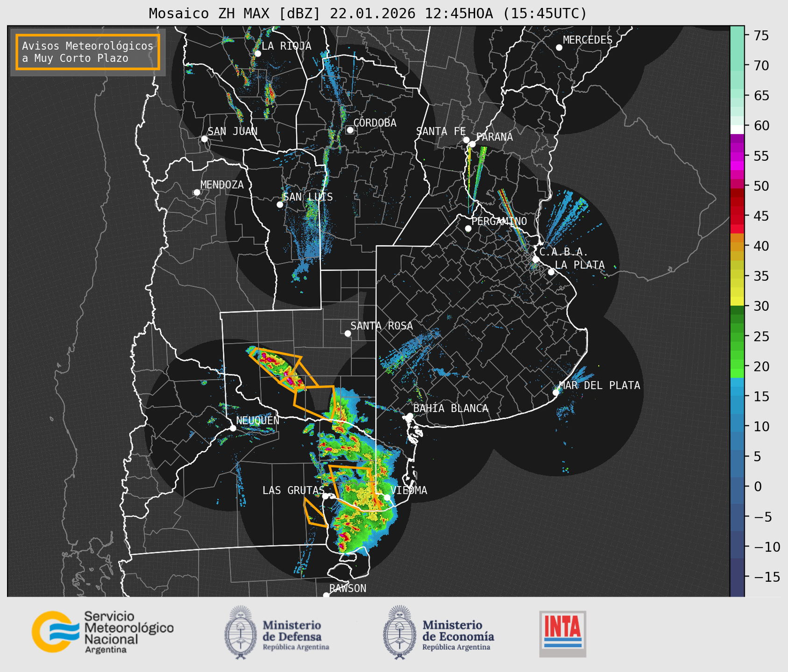Image resolution: width=788 pixels, height=672 pixels.
Task: Select the Córdoba city marker dot
Action: pyautogui.click(x=350, y=130)
